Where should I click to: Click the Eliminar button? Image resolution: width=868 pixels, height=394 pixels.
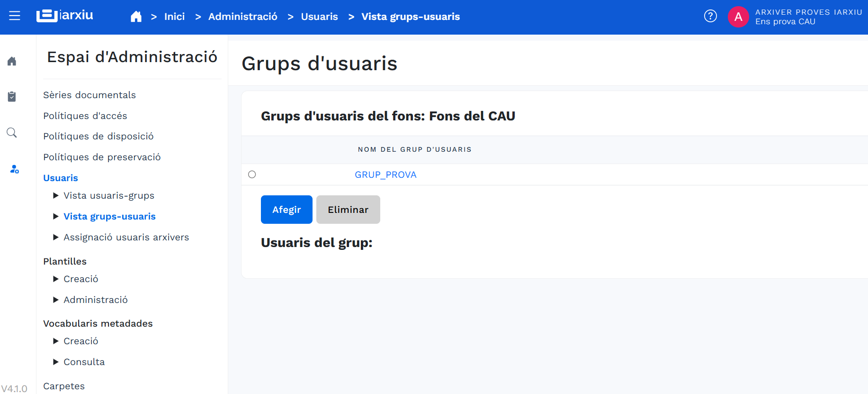tap(348, 210)
